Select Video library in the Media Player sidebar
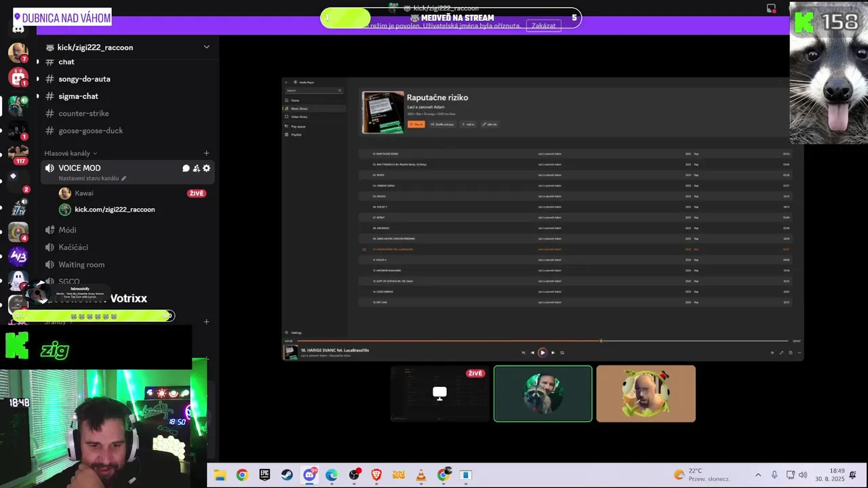The width and height of the screenshot is (868, 488). 314,117
